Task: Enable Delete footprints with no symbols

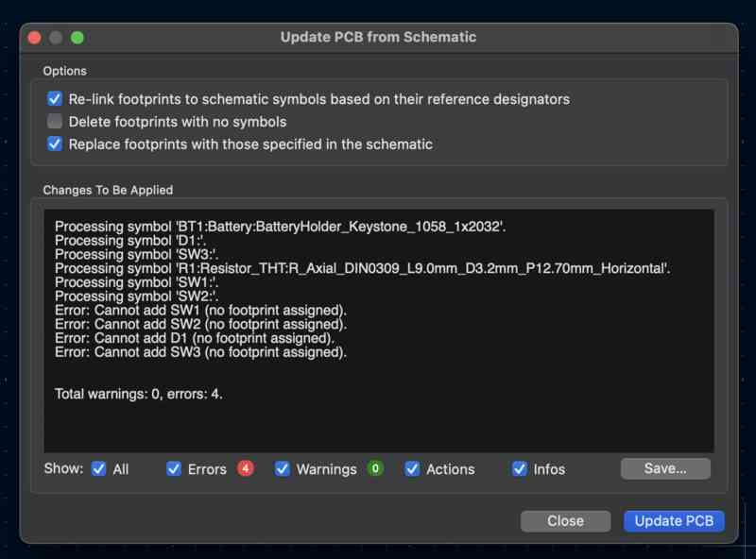Action: [55, 122]
